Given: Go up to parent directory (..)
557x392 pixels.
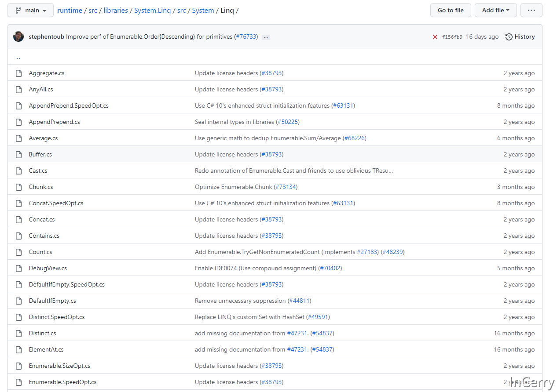Looking at the screenshot, I should coord(18,57).
